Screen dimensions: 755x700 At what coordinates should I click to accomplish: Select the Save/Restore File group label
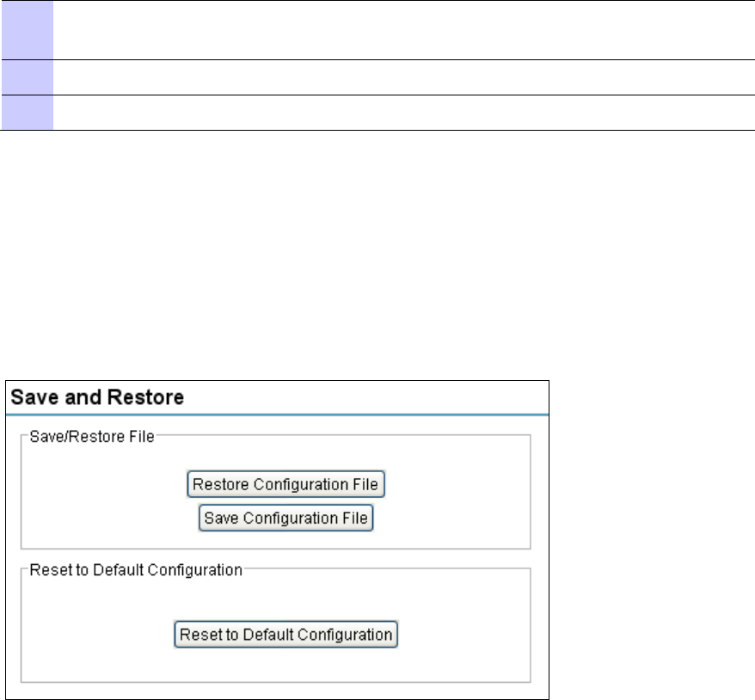click(x=92, y=437)
